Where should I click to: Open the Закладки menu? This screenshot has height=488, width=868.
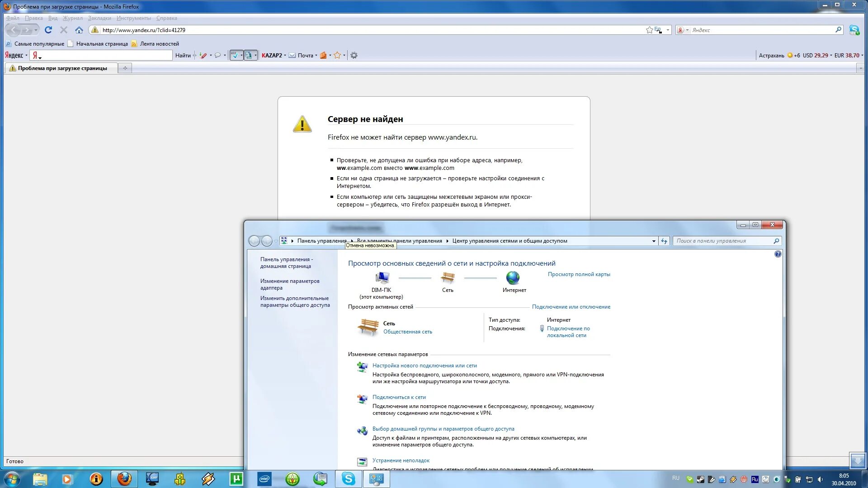99,18
